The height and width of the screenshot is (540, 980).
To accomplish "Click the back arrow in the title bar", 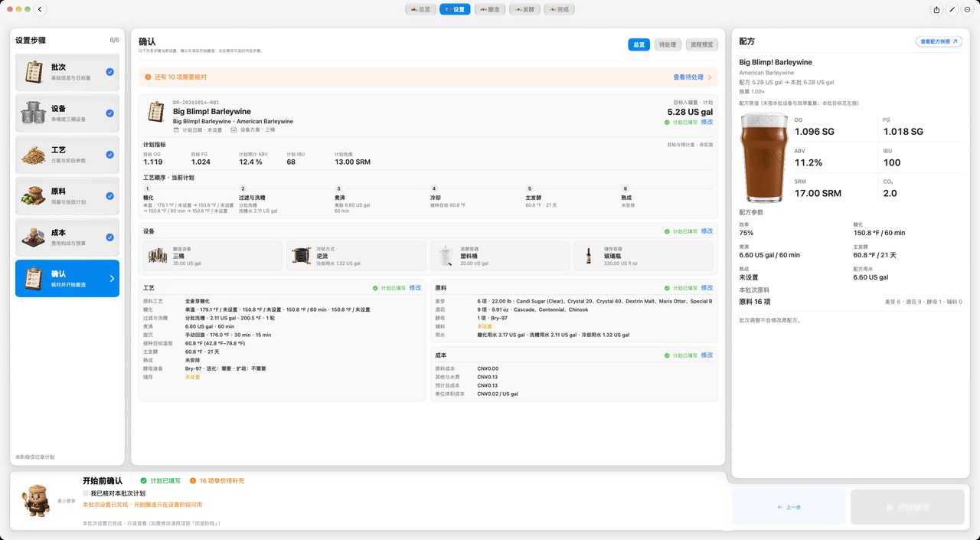I will [41, 9].
